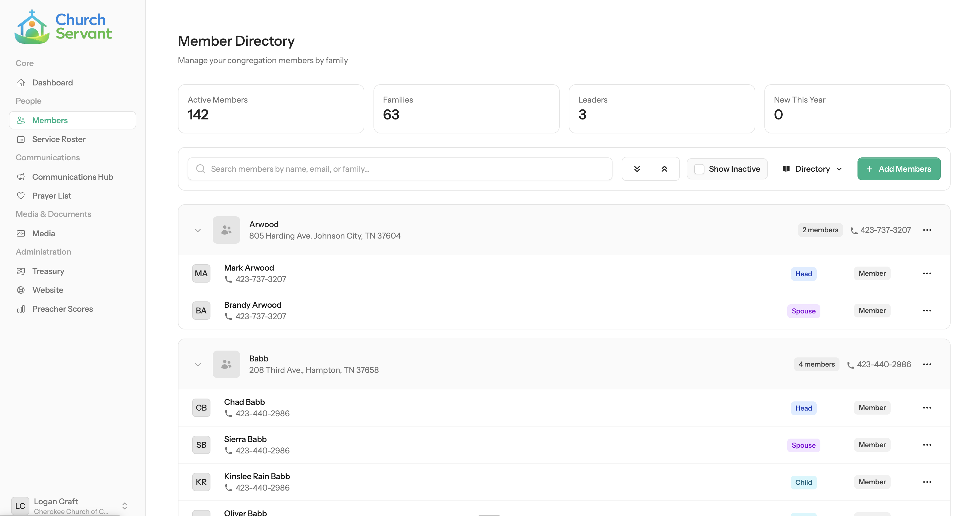Open Communications Hub from sidebar
The width and height of the screenshot is (980, 516).
pyautogui.click(x=72, y=177)
